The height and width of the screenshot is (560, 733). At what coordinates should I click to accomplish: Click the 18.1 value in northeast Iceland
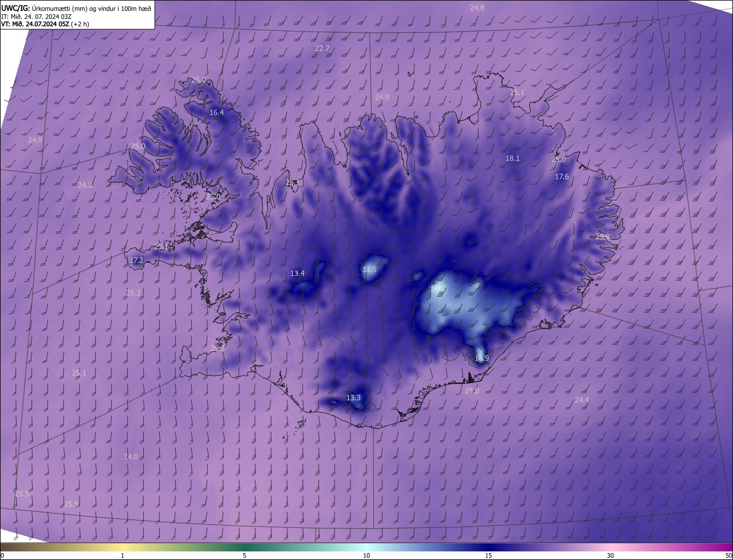(x=513, y=159)
